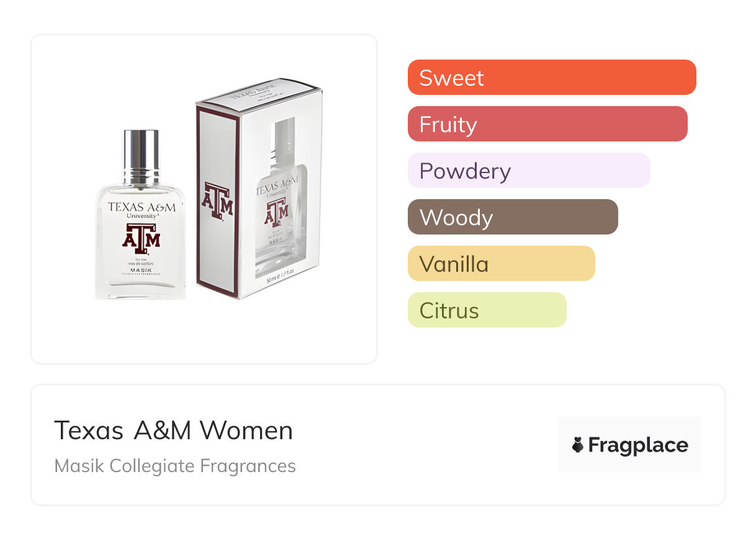The image size is (756, 536).
Task: Click the TEXAS A&M text on the bottle
Action: [142, 207]
